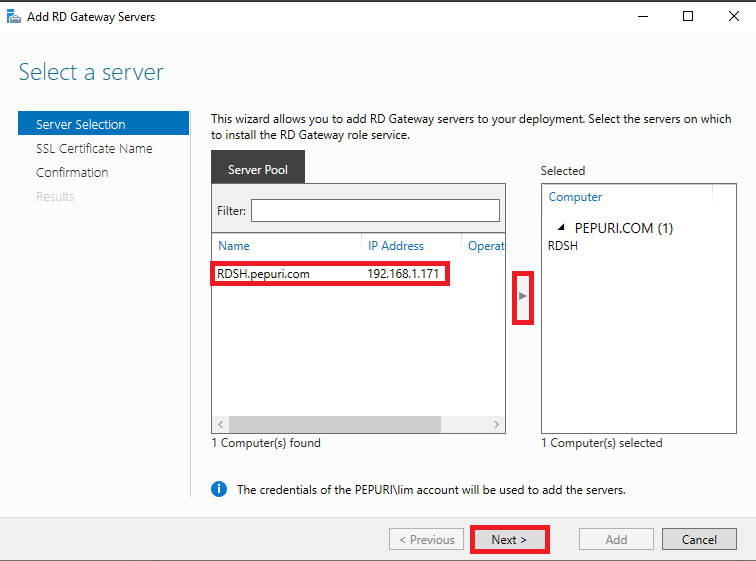Click the IP address 192.168.1.171
756x561 pixels.
[403, 274]
